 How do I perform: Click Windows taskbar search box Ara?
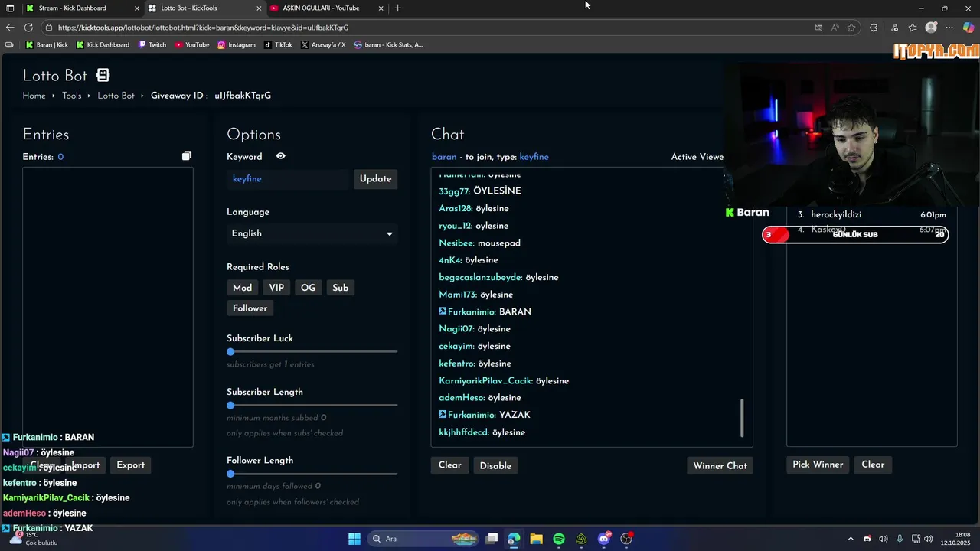(x=422, y=539)
